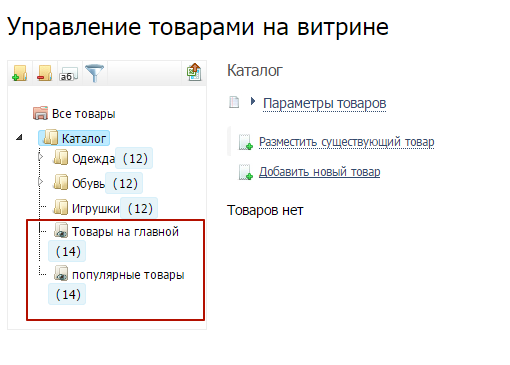
Task: Open the Параметры товаров link
Action: (324, 103)
